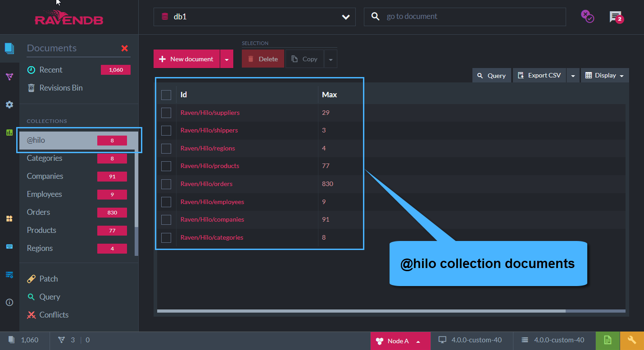Viewport: 644px width, 350px height.
Task: Open the Raven/Hilo/orders document link
Action: coord(206,184)
